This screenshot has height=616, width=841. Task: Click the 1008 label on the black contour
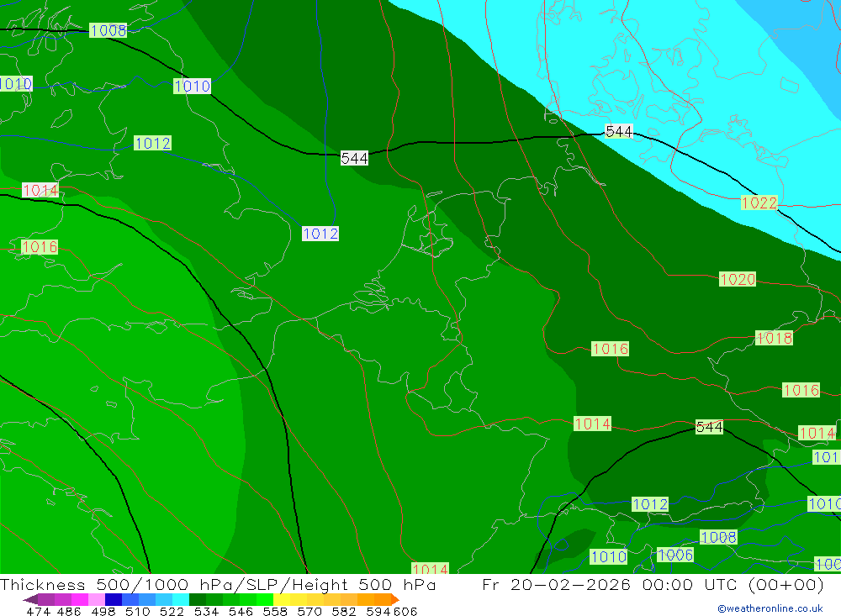pyautogui.click(x=108, y=30)
